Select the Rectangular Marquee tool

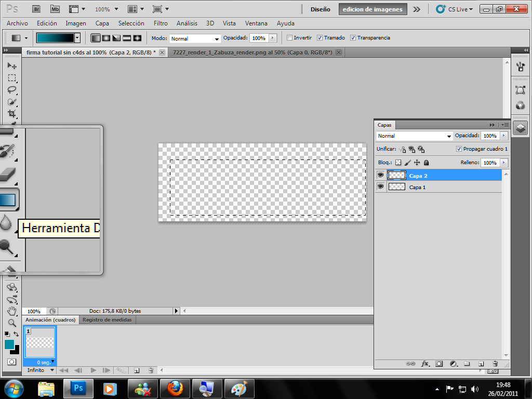pos(12,78)
